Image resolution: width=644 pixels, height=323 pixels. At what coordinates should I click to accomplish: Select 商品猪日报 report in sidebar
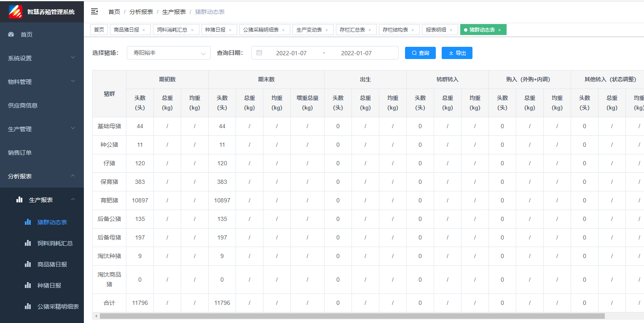(x=42, y=264)
